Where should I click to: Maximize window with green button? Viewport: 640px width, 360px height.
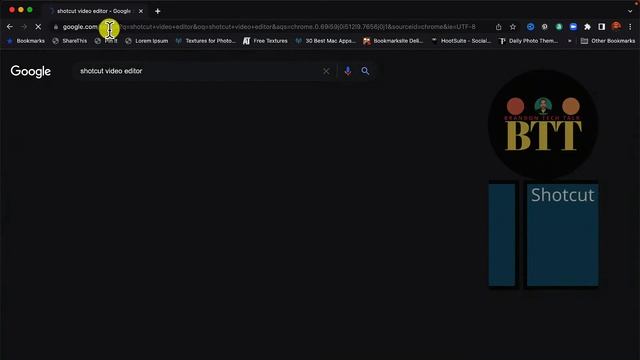[30, 10]
